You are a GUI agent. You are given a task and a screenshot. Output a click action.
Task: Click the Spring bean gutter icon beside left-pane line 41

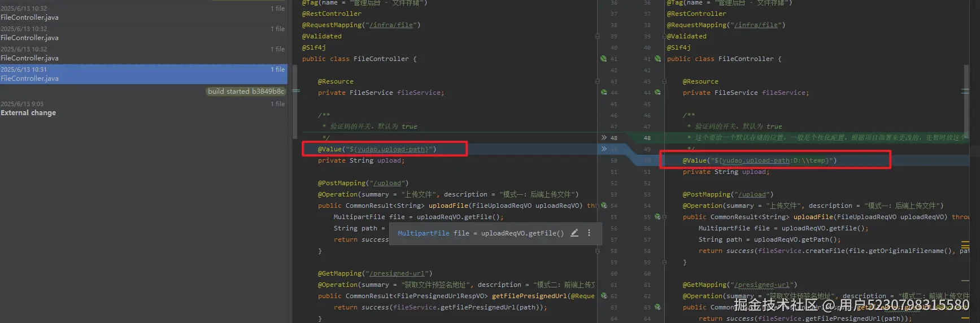(603, 59)
